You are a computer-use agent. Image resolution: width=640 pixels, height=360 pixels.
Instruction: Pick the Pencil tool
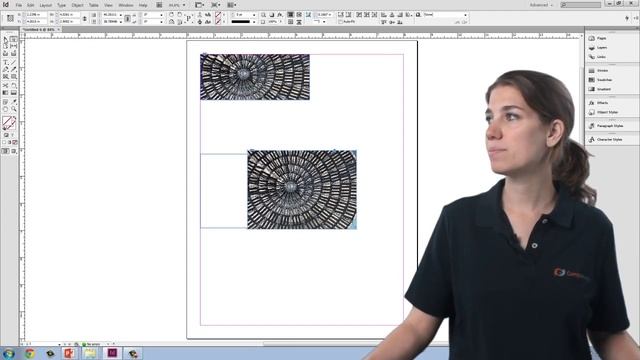(13, 69)
